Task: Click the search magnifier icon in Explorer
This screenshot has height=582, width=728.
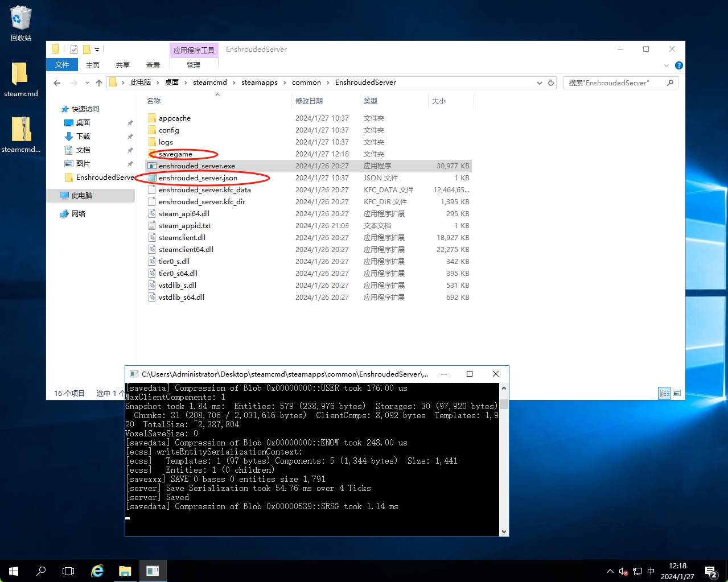Action: [670, 83]
